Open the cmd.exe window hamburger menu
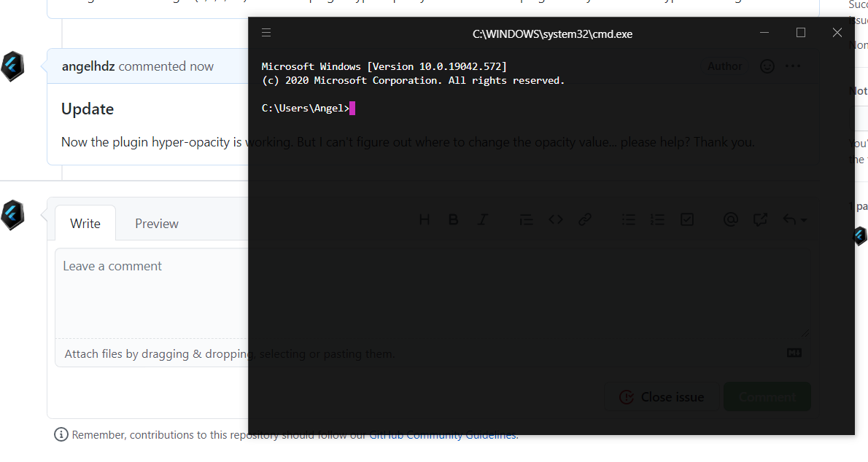868x462 pixels. tap(266, 32)
